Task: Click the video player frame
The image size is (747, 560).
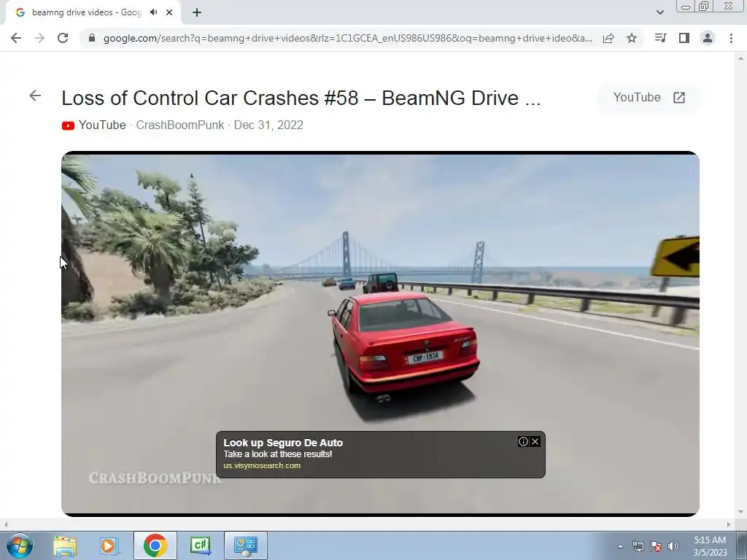Action: (380, 333)
